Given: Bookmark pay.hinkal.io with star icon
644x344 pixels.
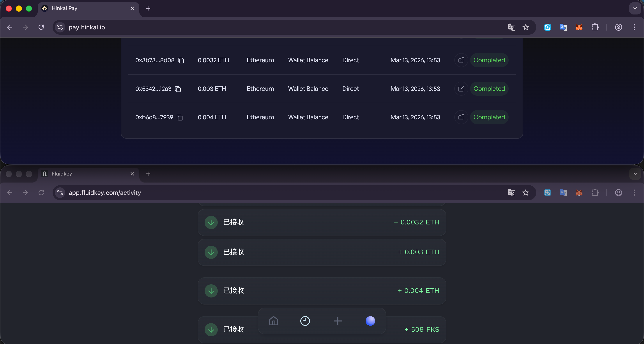Looking at the screenshot, I should tap(525, 27).
